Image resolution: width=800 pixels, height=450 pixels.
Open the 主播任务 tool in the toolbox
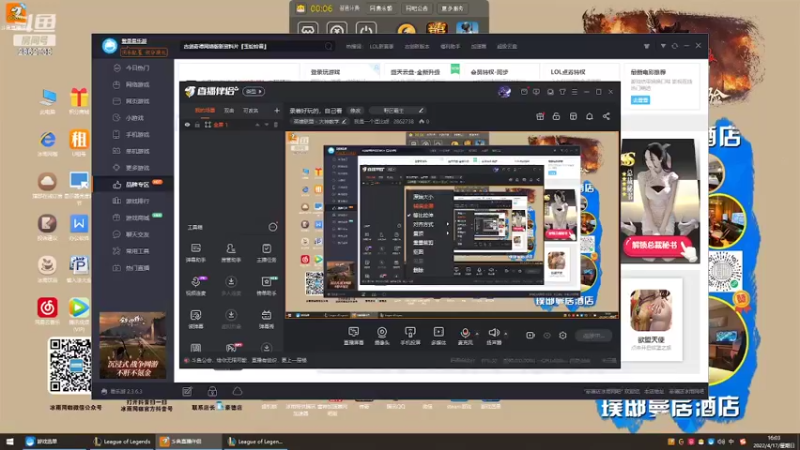(266, 253)
